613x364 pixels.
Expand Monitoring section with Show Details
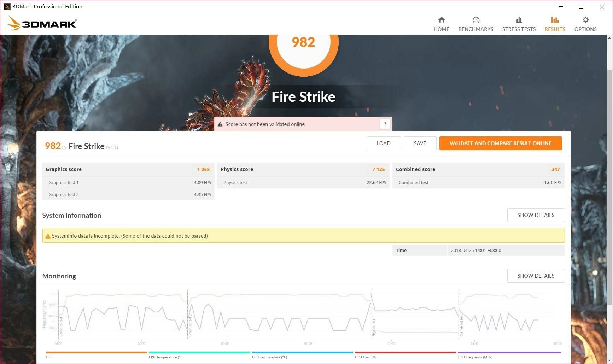pyautogui.click(x=536, y=276)
